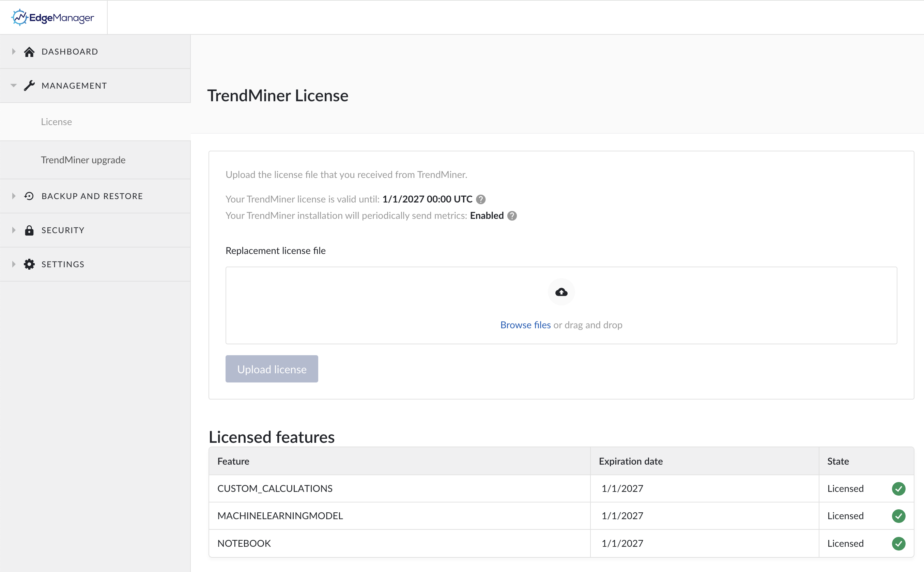Image resolution: width=924 pixels, height=572 pixels.
Task: Click the Dashboard home icon
Action: click(29, 52)
